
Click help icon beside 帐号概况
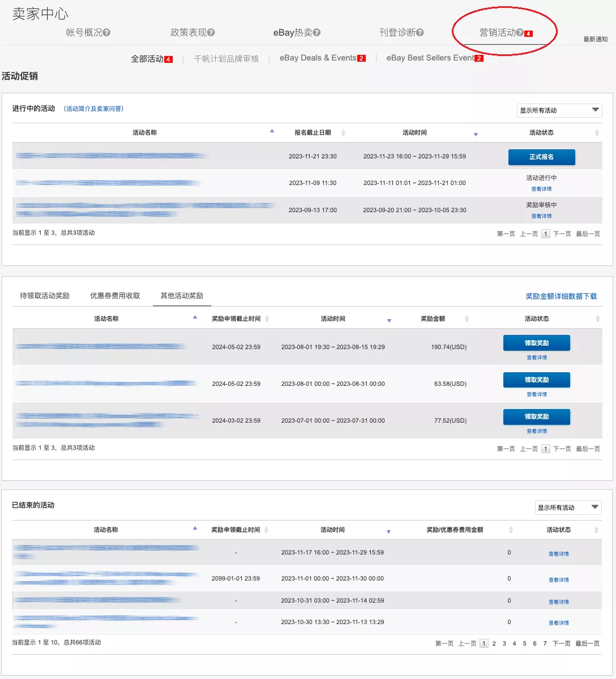pyautogui.click(x=106, y=33)
